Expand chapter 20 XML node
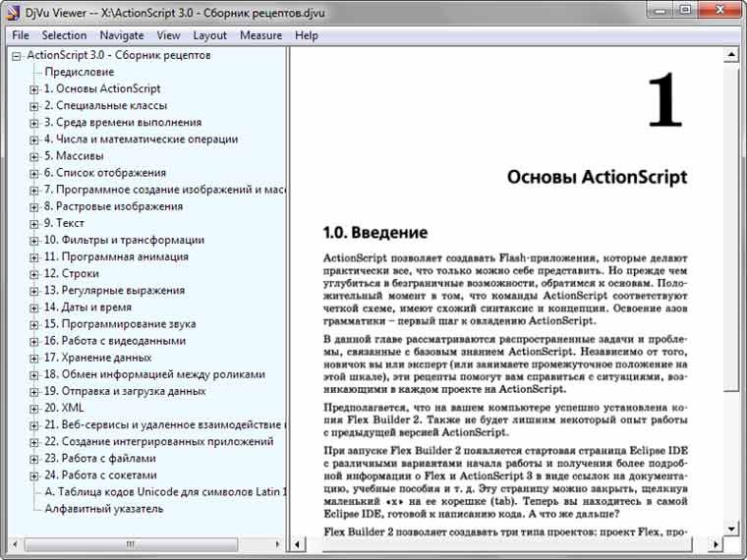Image resolution: width=747 pixels, height=560 pixels. (x=33, y=409)
